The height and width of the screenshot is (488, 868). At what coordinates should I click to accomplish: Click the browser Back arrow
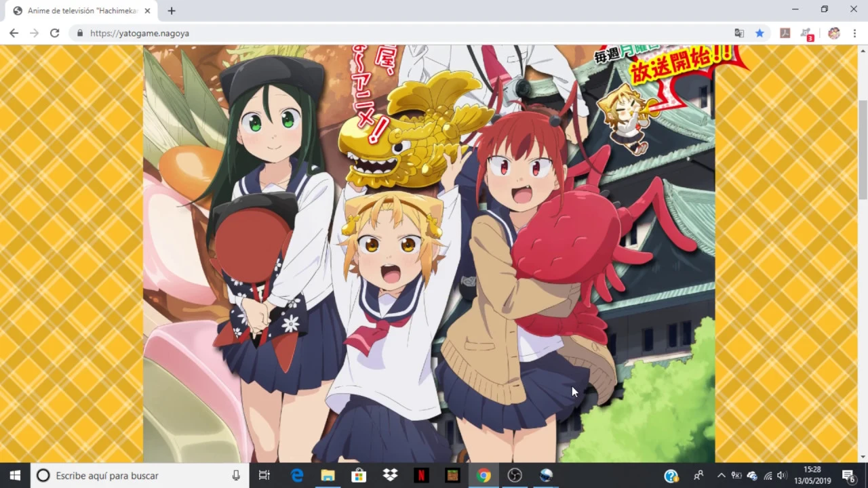coord(14,33)
